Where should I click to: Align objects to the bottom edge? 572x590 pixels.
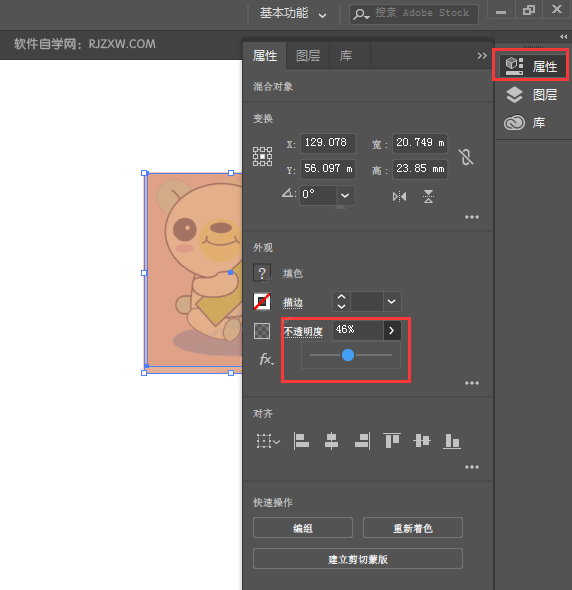pyautogui.click(x=452, y=441)
